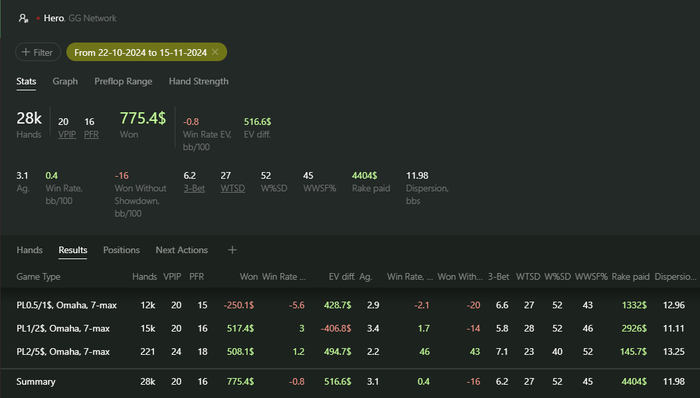Switch to the Graph tab
This screenshot has height=398, width=700.
[65, 81]
